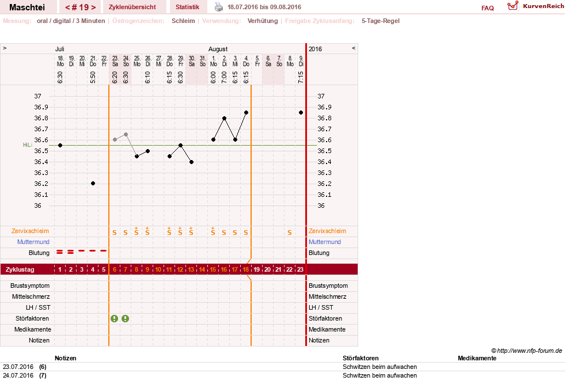
Task: Open the Zyklenübersicht tab
Action: (x=132, y=7)
